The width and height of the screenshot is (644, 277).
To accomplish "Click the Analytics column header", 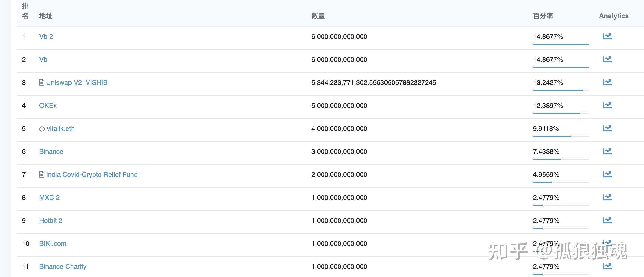I will [614, 16].
